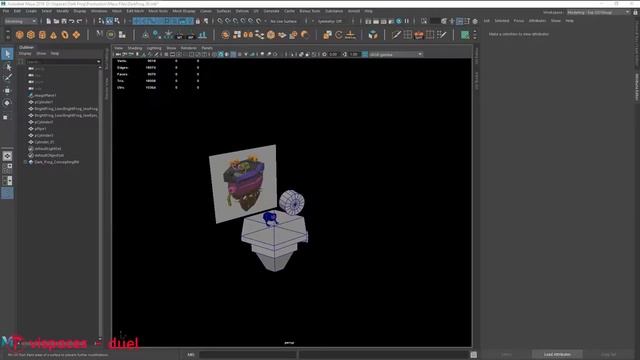Viewport: 640px width, 360px height.
Task: Open the Shading menu in viewport panel
Action: pos(135,48)
